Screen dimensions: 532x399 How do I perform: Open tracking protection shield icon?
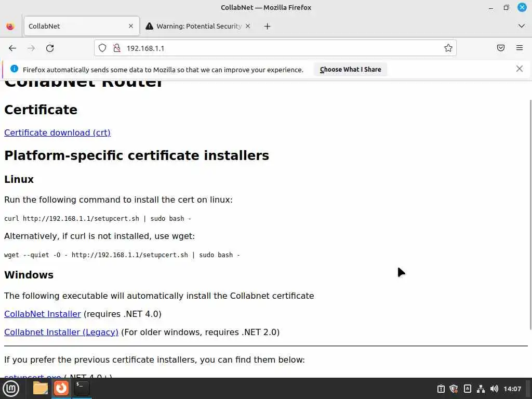point(102,48)
